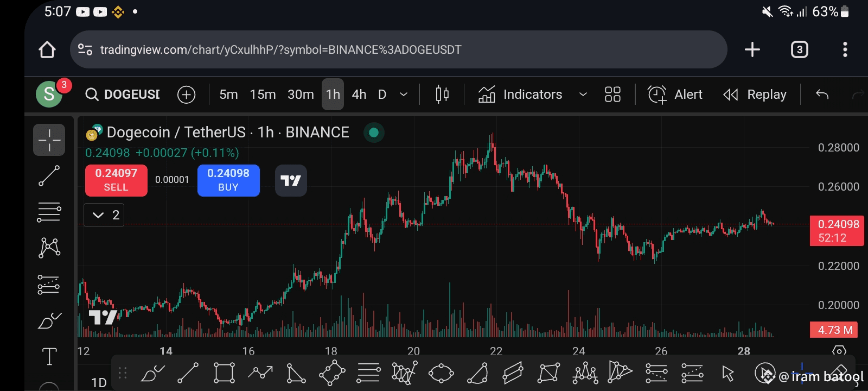Select the head and shoulders pattern tool

point(585,373)
